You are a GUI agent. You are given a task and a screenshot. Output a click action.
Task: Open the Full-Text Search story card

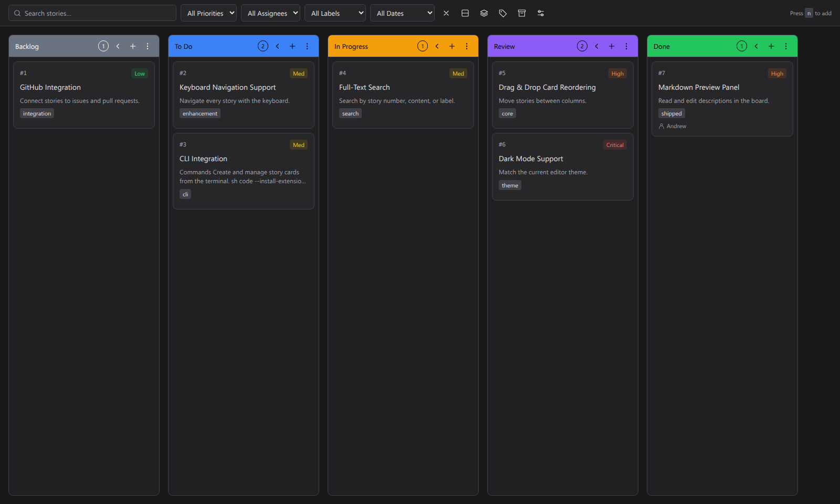point(403,95)
